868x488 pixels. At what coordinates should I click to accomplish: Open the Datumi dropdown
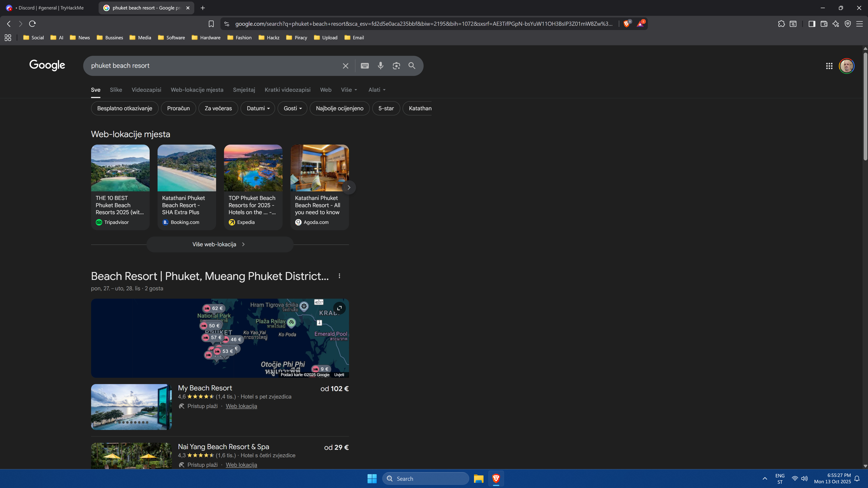(258, 108)
